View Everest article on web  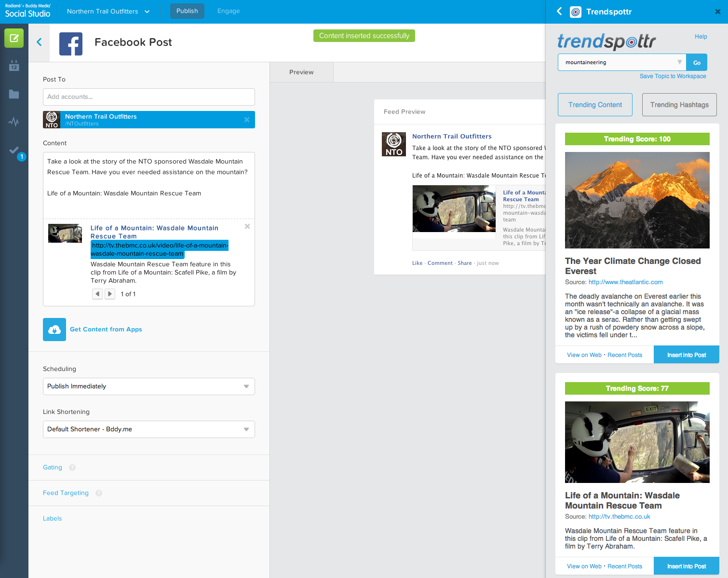[x=584, y=355]
